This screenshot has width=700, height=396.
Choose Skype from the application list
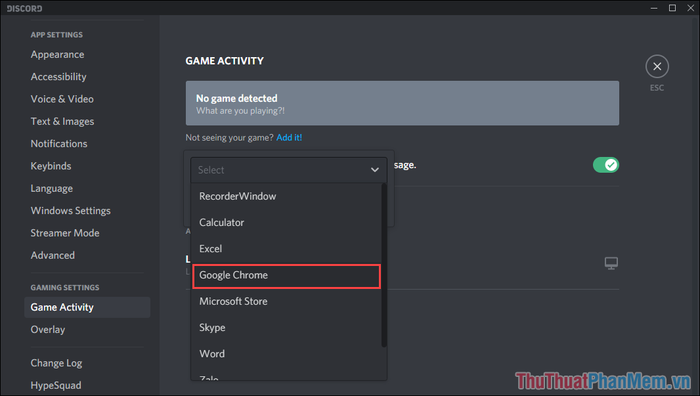286,328
